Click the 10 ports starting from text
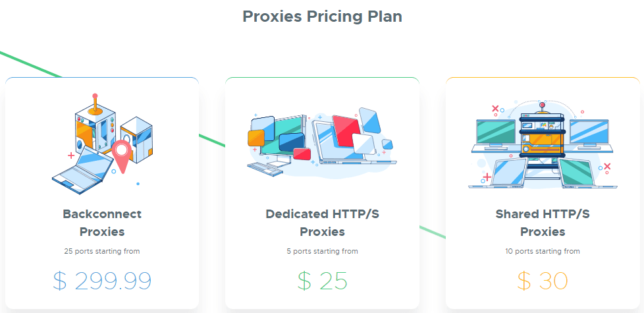This screenshot has width=644, height=313. (x=543, y=251)
